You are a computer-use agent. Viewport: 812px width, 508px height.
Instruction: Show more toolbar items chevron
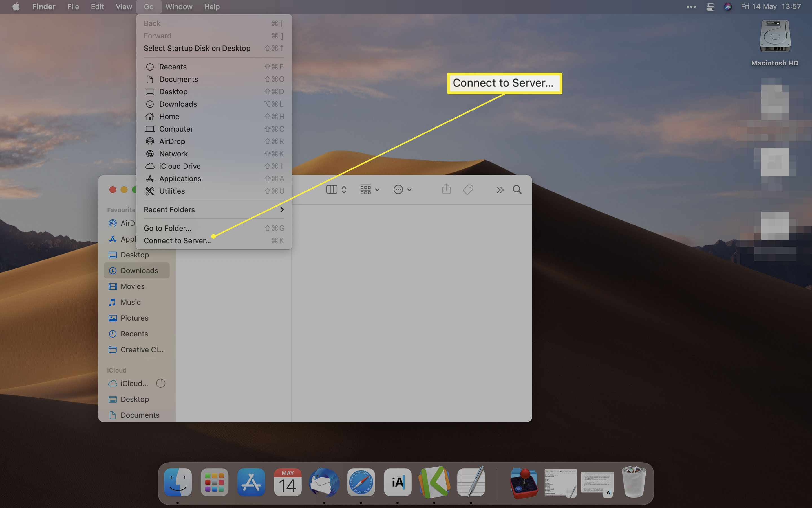(500, 190)
